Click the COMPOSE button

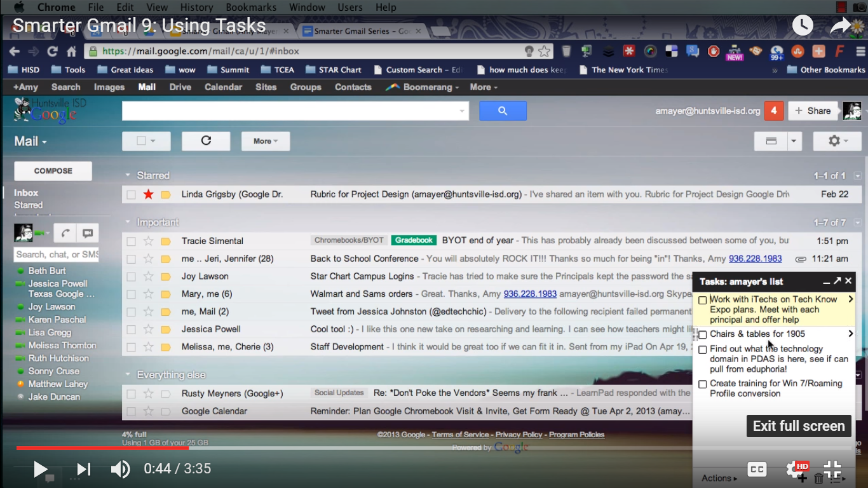pyautogui.click(x=53, y=171)
